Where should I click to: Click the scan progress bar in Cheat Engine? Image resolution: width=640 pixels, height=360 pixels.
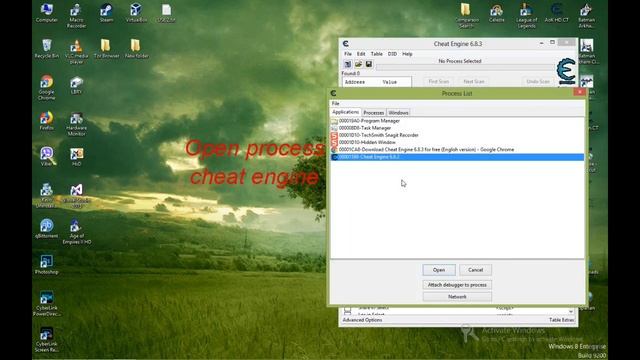click(465, 67)
